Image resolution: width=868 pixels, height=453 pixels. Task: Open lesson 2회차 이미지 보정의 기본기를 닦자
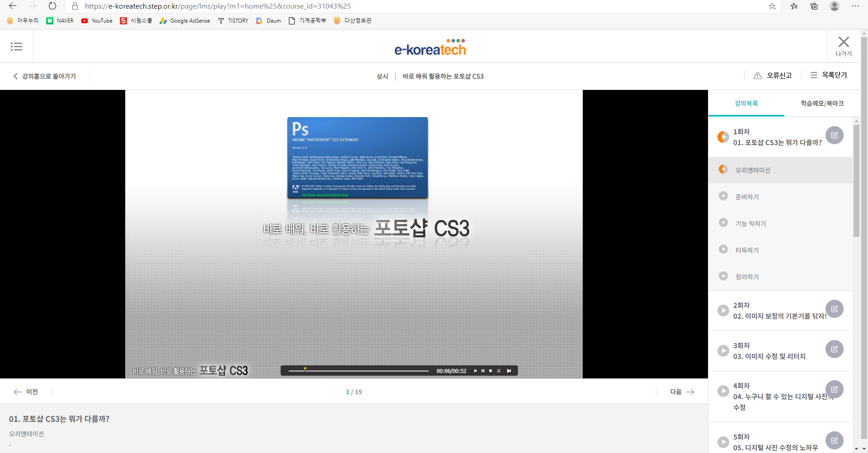pos(779,311)
